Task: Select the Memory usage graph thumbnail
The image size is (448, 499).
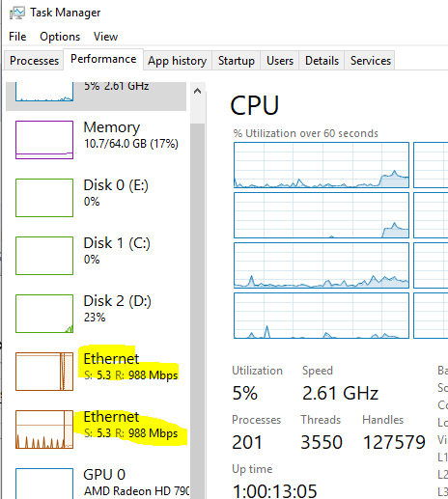Action: pos(44,140)
